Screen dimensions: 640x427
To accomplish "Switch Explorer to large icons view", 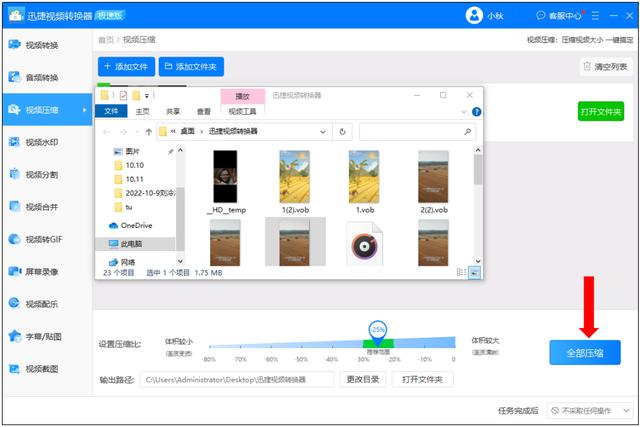I will (x=474, y=272).
